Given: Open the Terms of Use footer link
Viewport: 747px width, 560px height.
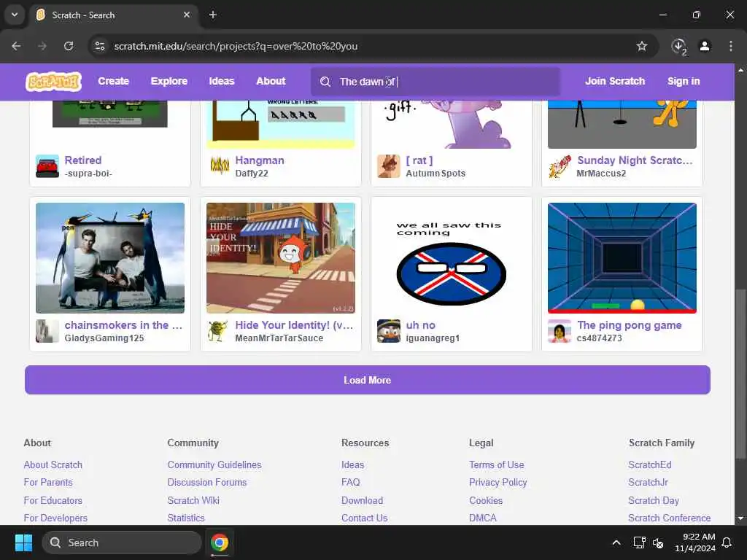Looking at the screenshot, I should 496,464.
